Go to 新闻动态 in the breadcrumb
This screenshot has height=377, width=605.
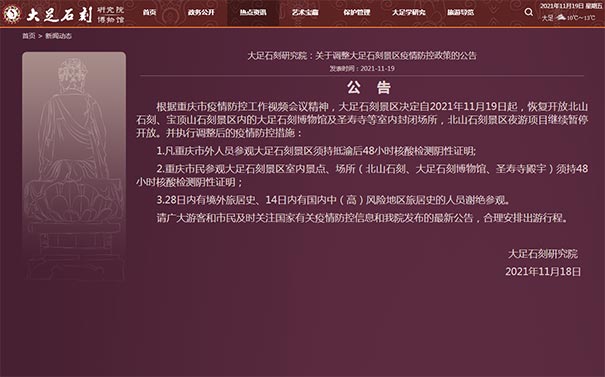coord(58,36)
